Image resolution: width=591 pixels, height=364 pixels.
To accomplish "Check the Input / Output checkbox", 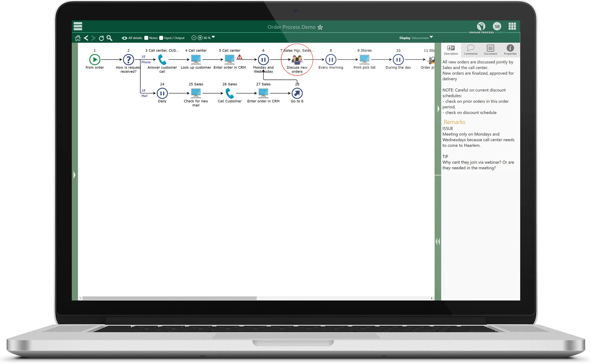I will (x=161, y=38).
